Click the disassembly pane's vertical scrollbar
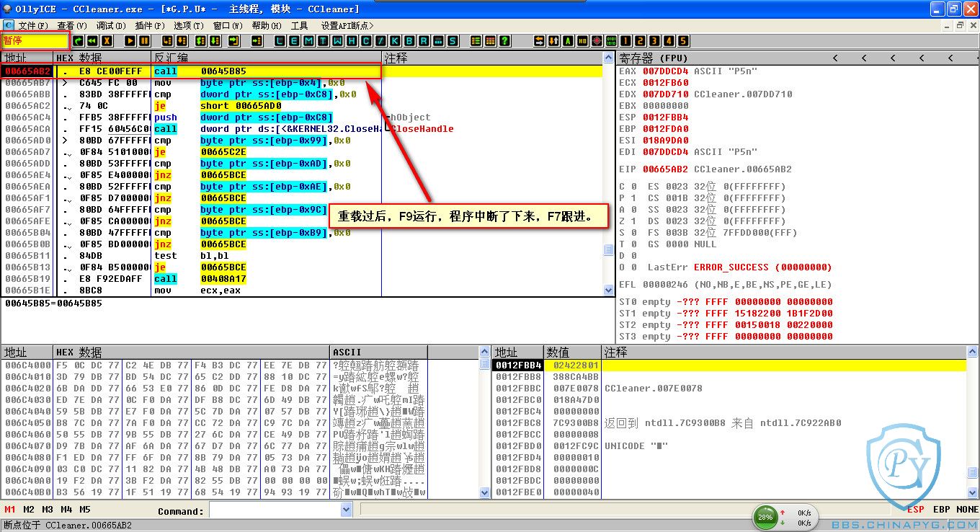This screenshot has height=532, width=980. click(x=609, y=174)
